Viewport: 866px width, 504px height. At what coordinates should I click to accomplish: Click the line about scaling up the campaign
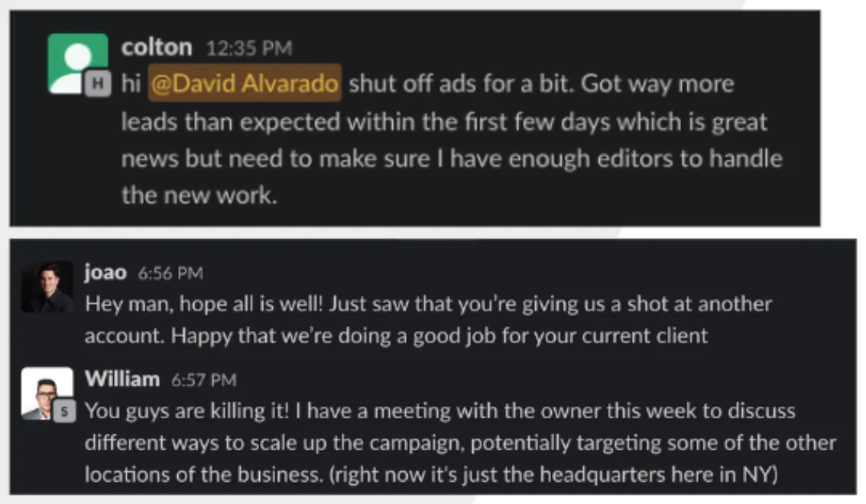click(460, 443)
